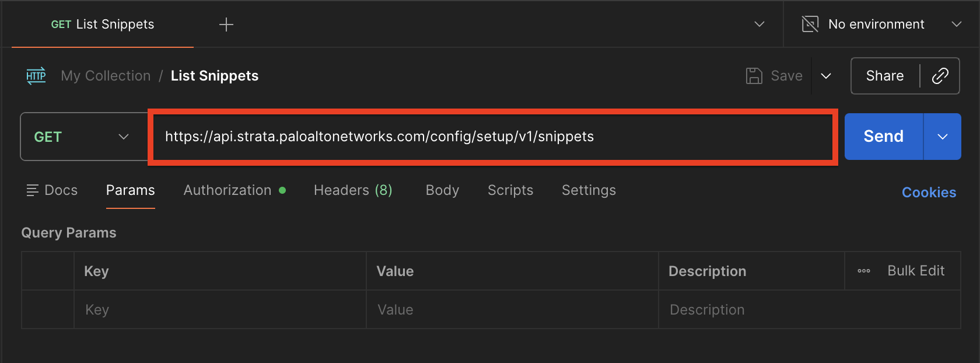Click the Share button

coord(885,76)
